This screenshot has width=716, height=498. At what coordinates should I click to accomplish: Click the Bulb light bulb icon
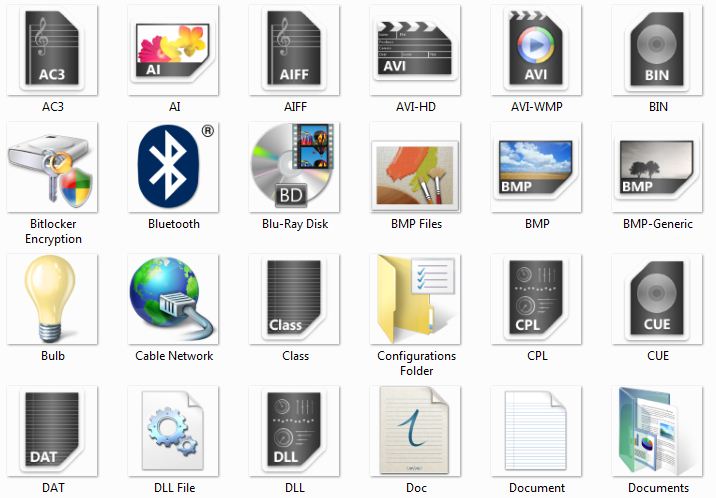(52, 299)
